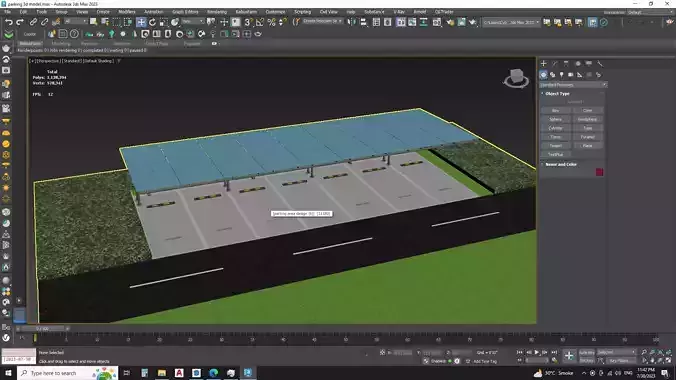Toggle the Percent Snap icon
The image size is (676, 380).
pyautogui.click(x=271, y=22)
